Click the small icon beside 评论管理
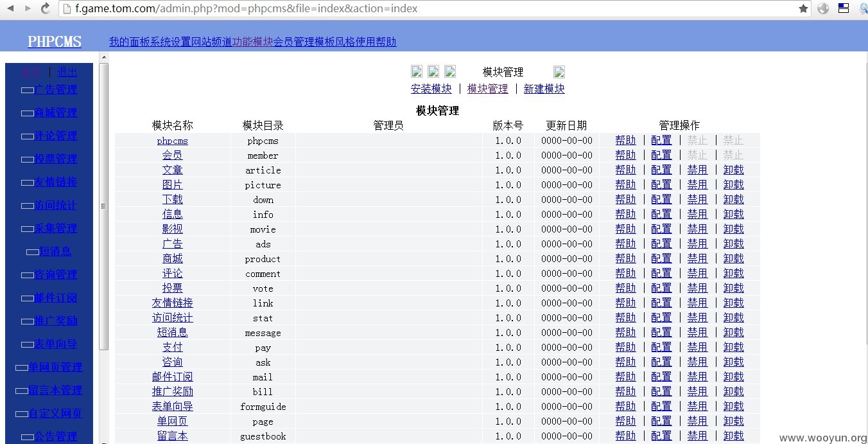The height and width of the screenshot is (444, 868). pyautogui.click(x=28, y=136)
